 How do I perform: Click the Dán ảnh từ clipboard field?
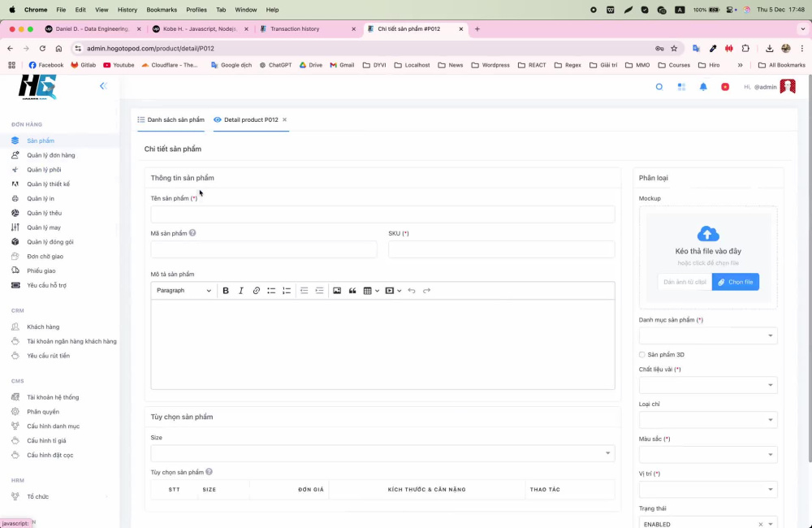[685, 282]
